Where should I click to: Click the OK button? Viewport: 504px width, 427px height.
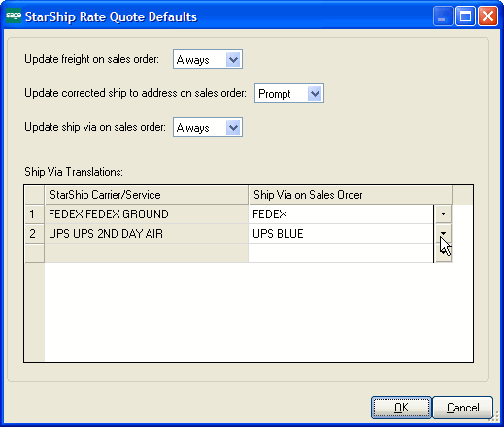point(401,408)
